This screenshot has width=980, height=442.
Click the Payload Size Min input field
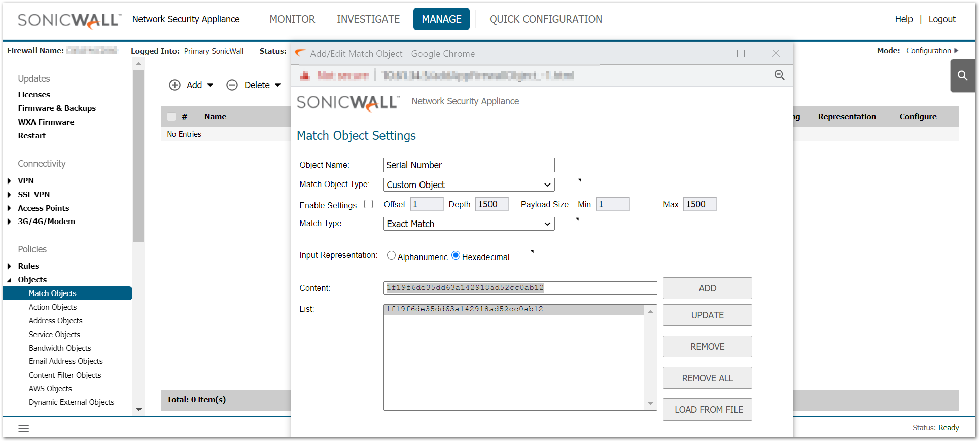point(612,204)
